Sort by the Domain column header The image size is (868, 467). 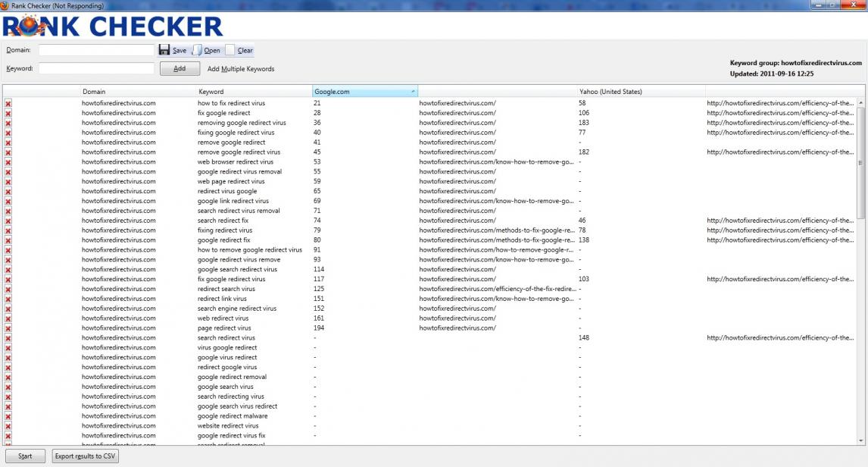(x=139, y=92)
